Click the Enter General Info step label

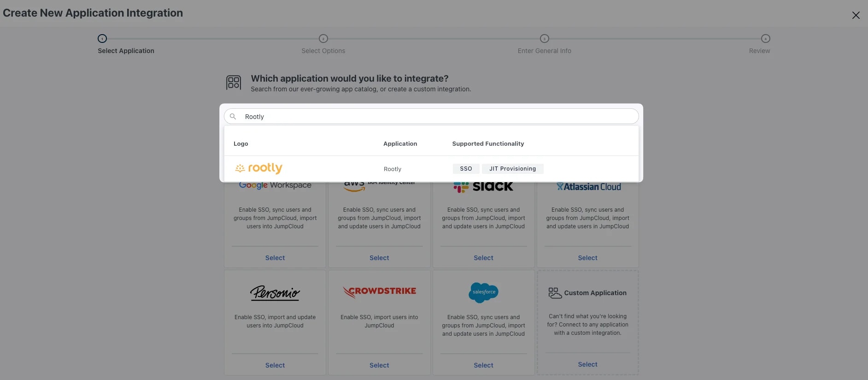[545, 51]
